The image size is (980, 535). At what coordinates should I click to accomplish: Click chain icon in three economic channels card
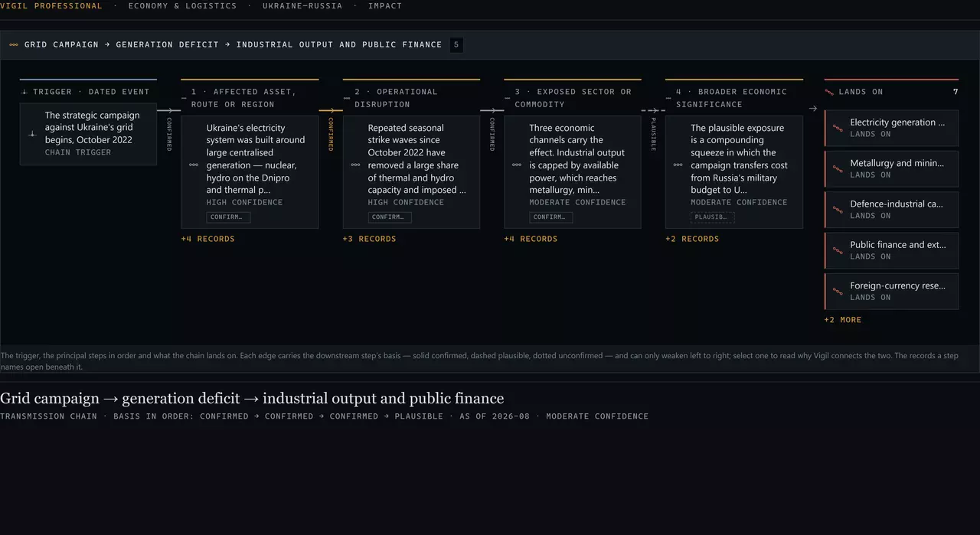pos(517,165)
